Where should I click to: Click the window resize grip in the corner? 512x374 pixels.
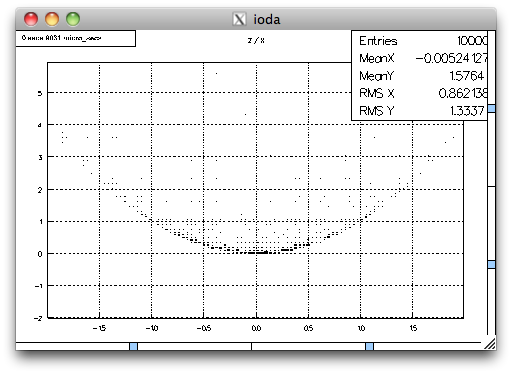[x=490, y=344]
